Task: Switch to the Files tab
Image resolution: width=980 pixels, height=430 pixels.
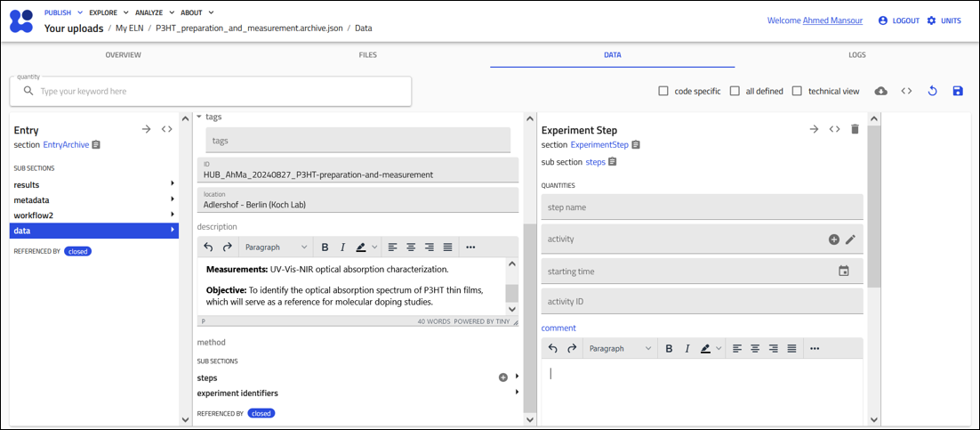Action: pyautogui.click(x=367, y=55)
